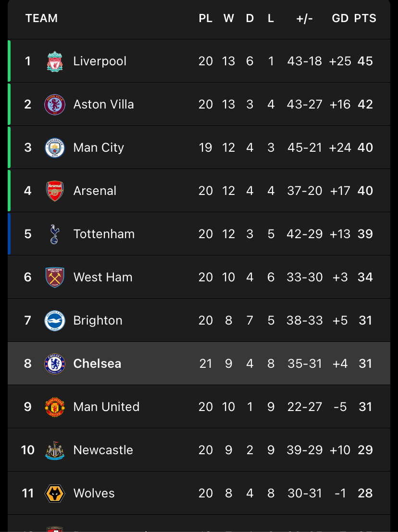The height and width of the screenshot is (532, 398).
Task: Tap the Arsenal club crest
Action: [55, 191]
